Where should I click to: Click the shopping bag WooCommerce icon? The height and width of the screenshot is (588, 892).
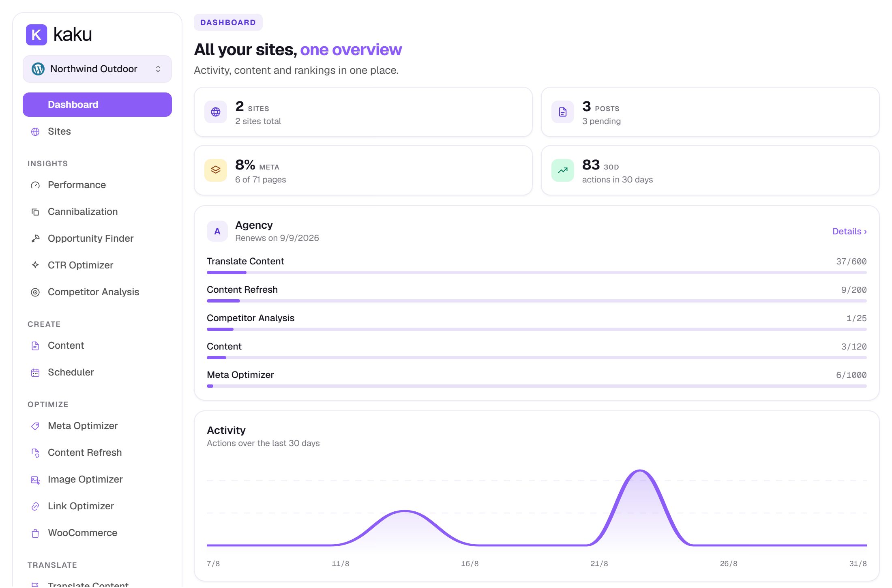click(35, 533)
